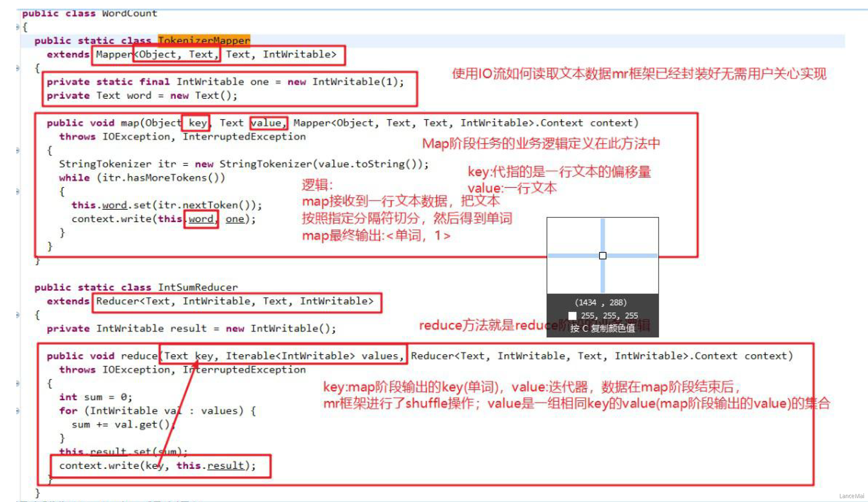Click the LanceMai watermark text

point(851,496)
